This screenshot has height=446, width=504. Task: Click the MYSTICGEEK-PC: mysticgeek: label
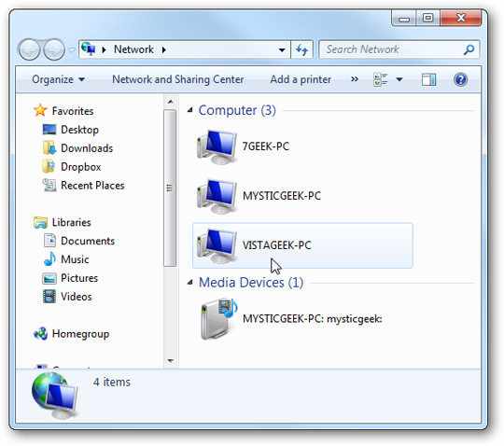point(313,319)
